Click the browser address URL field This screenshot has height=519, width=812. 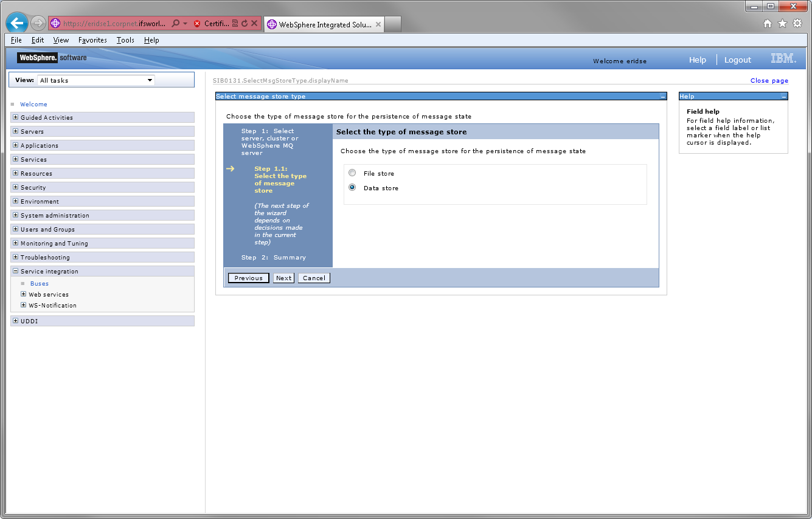114,24
